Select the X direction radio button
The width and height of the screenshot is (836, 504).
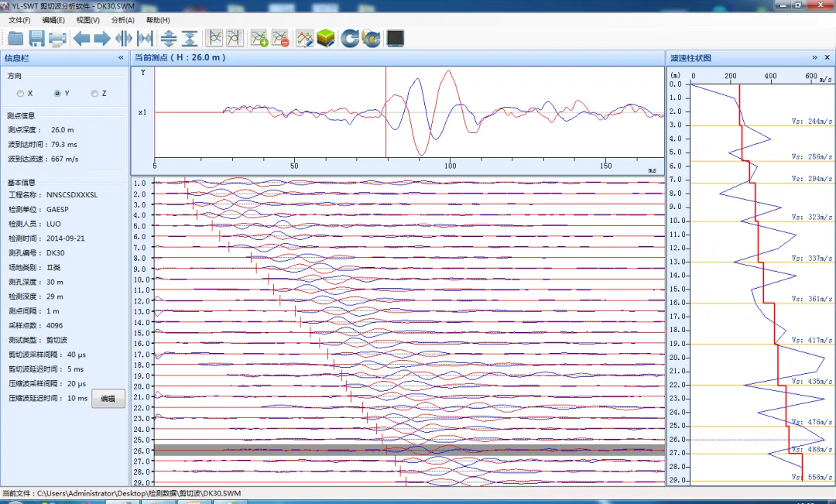point(21,94)
